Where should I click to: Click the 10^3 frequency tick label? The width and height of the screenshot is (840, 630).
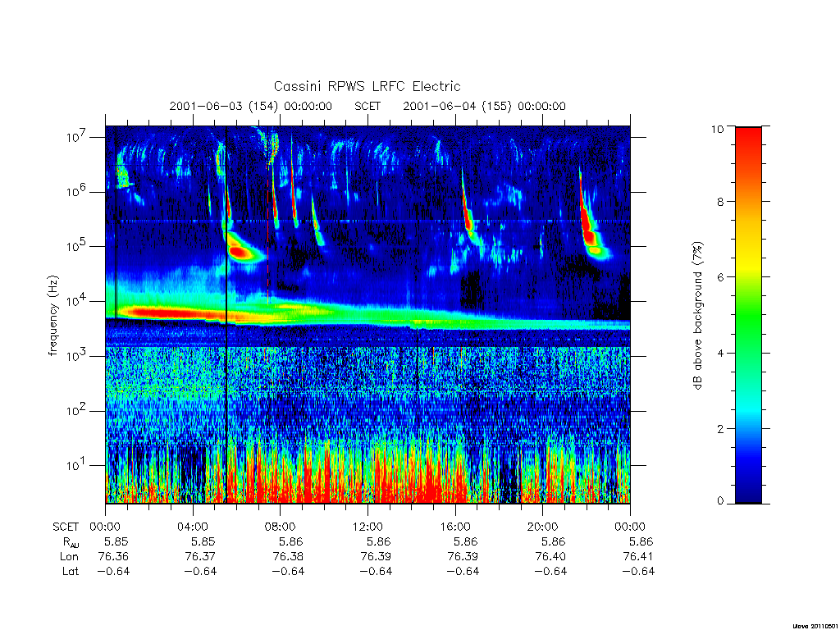pyautogui.click(x=77, y=356)
